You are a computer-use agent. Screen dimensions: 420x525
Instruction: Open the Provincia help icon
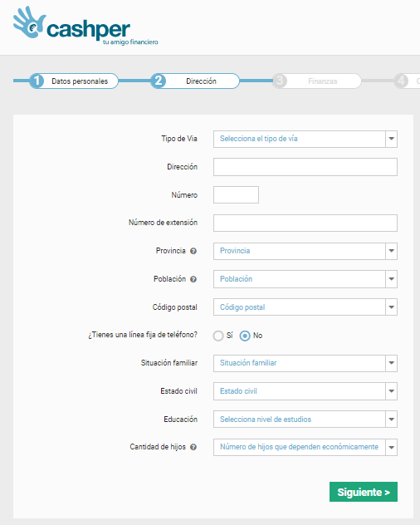click(193, 251)
